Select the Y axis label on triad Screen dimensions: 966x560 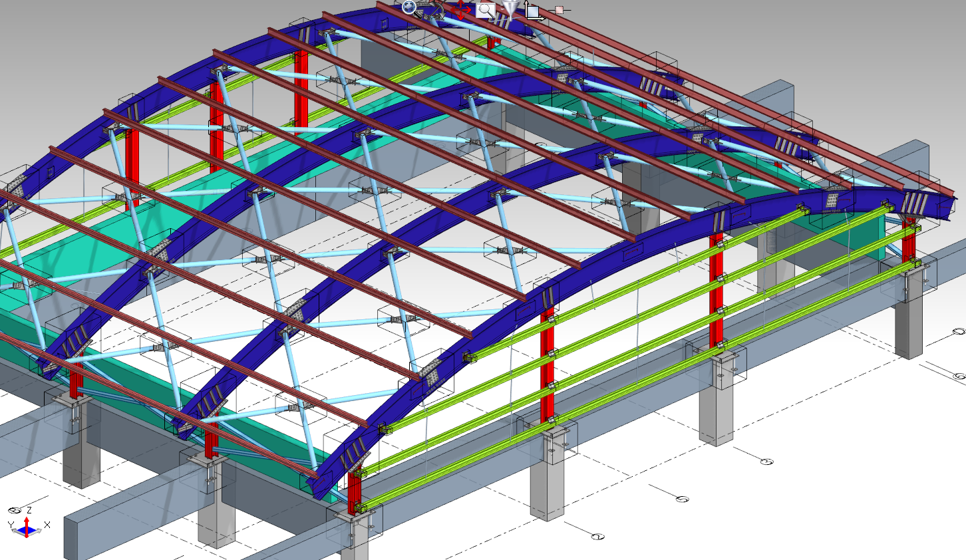pos(11,525)
